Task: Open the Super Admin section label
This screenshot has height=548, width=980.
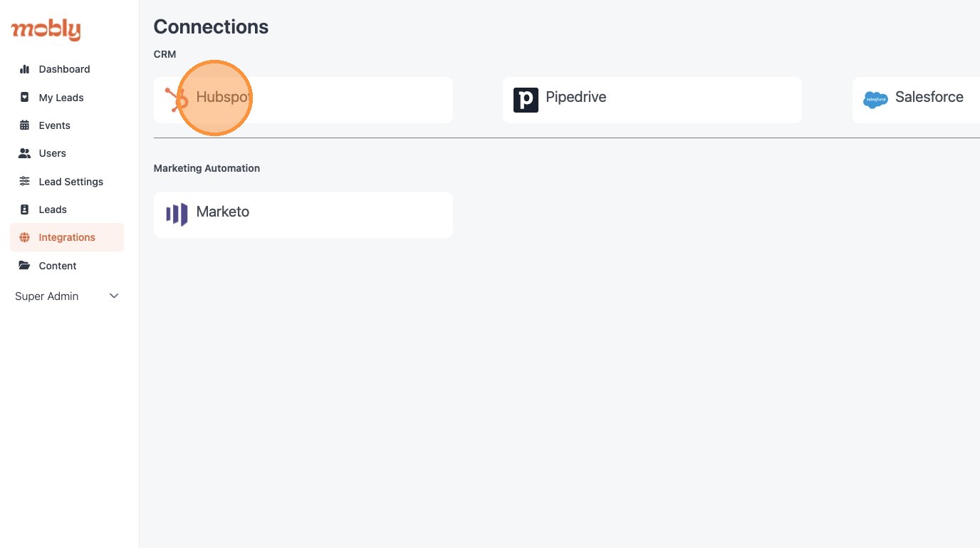Action: click(47, 296)
